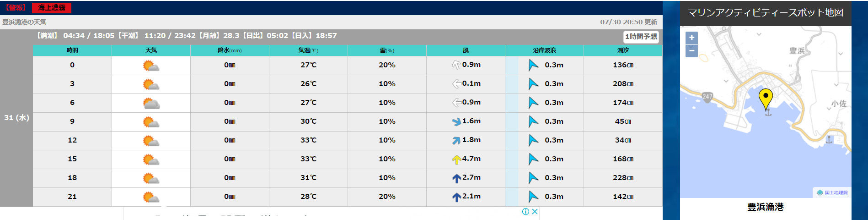
Task: Click the yellow wind arrow at 15 o'clock
Action: [x=456, y=159]
